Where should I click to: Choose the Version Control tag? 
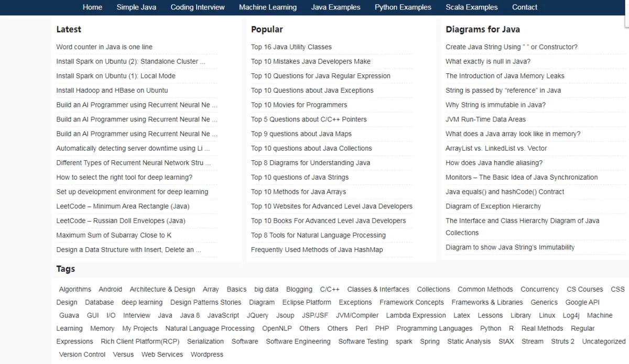pyautogui.click(x=82, y=355)
